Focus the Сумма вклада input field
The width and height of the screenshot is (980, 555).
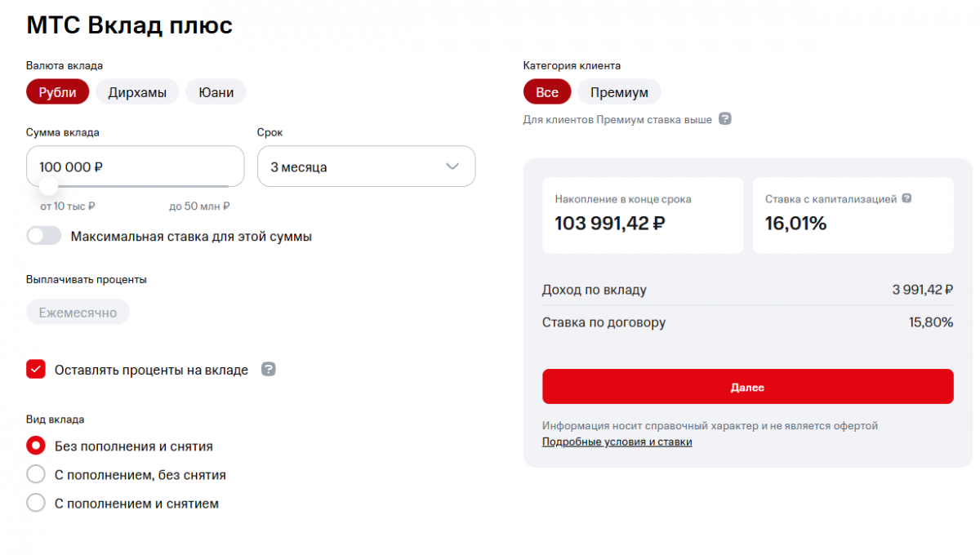click(x=135, y=166)
